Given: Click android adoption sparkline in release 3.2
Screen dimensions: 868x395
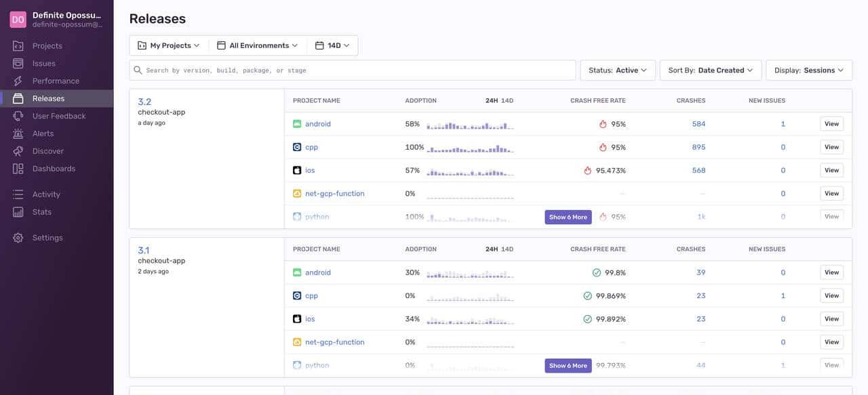Looking at the screenshot, I should coord(470,125).
